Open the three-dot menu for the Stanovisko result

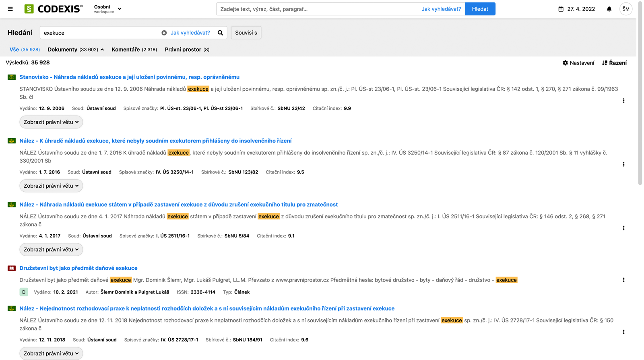(x=623, y=101)
